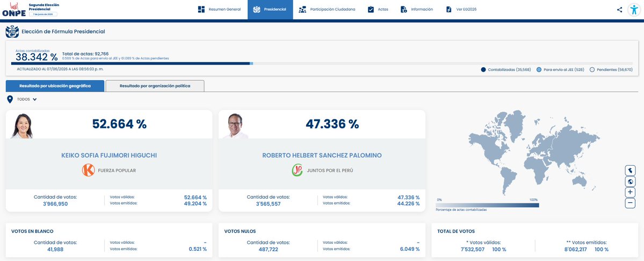Click the world map
The image size is (644, 261).
[x=534, y=152]
